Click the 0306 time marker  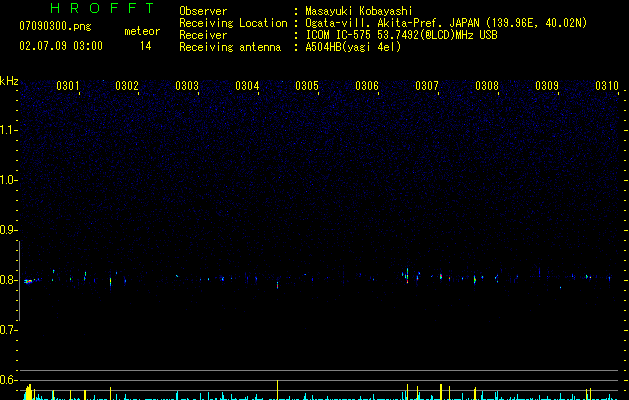[x=367, y=86]
